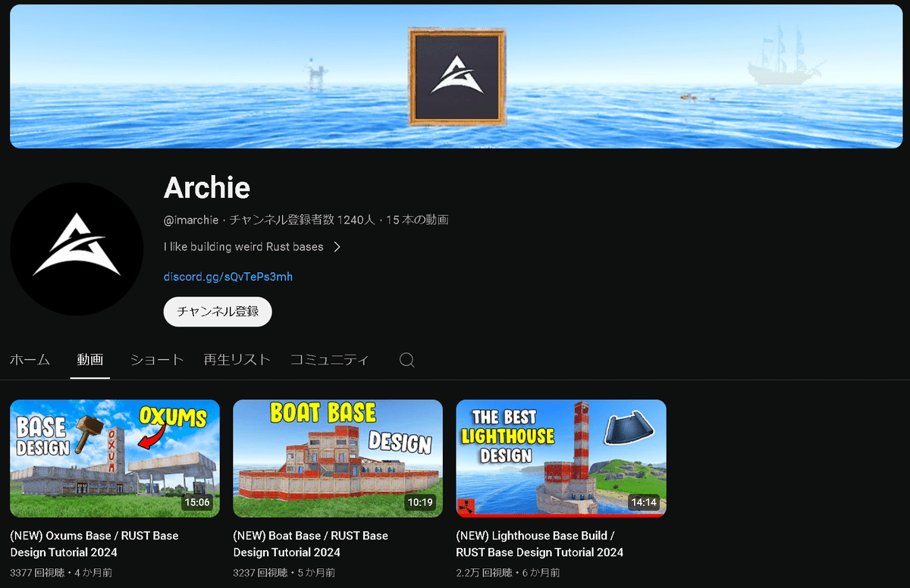Open the Lighthouse Design video thumbnail
Image resolution: width=910 pixels, height=588 pixels.
(561, 458)
